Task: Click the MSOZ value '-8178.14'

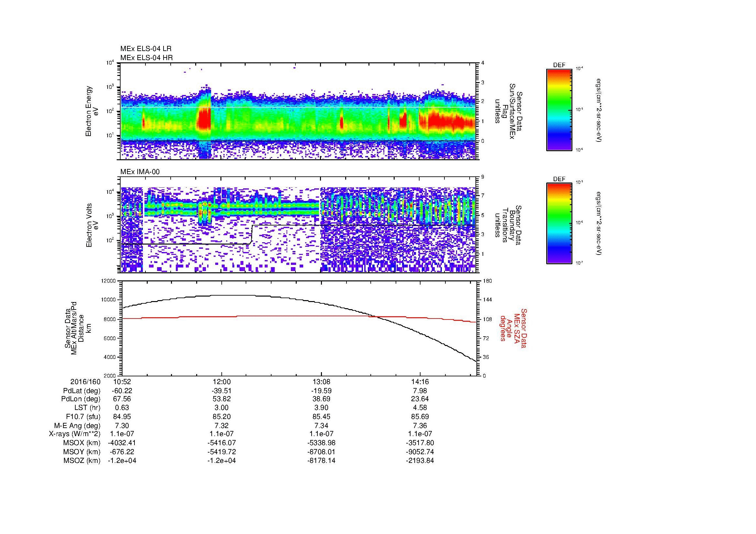Action: pos(321,461)
